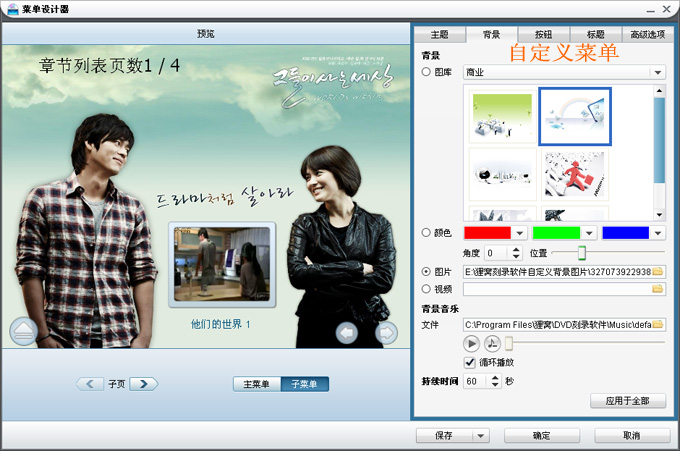Increase 持续时间 with the up arrow
Screen dimensions: 680x451
495,378
